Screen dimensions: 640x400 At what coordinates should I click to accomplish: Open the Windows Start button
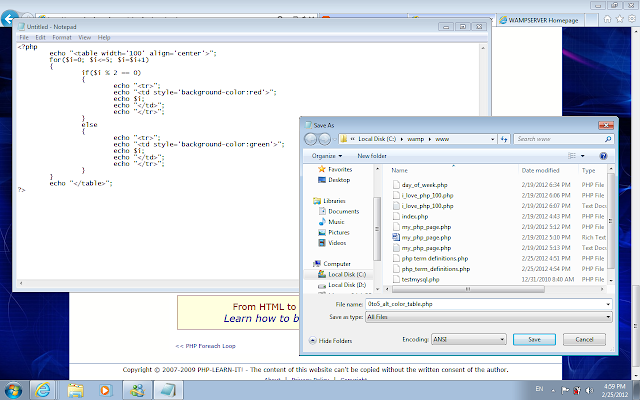pos(12,391)
